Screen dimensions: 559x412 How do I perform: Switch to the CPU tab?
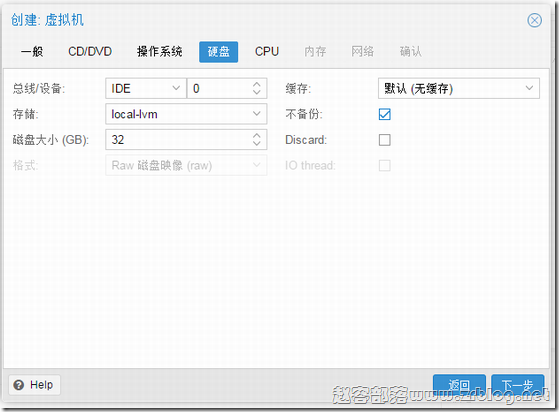[x=267, y=52]
